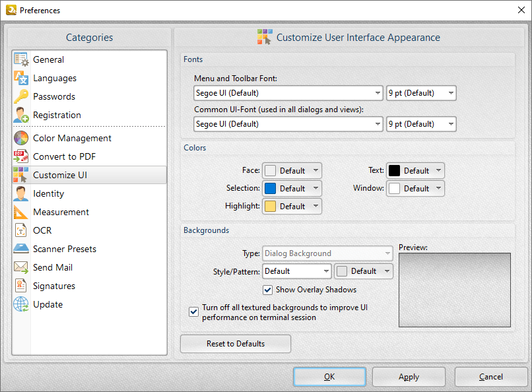Select the Identity category
532x392 pixels.
22,193
